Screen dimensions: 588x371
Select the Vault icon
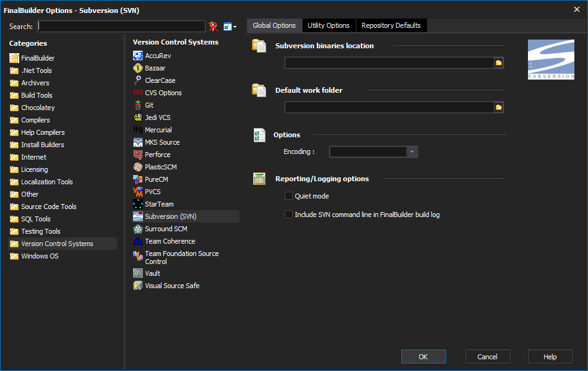pyautogui.click(x=138, y=273)
